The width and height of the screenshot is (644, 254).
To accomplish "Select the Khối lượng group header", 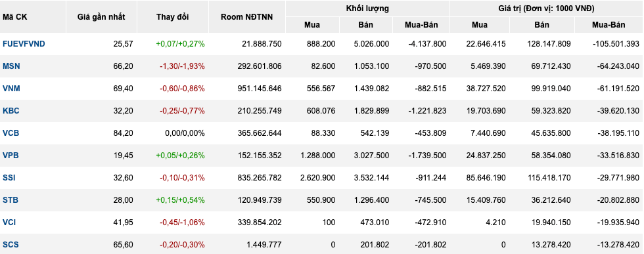I will pyautogui.click(x=367, y=9).
